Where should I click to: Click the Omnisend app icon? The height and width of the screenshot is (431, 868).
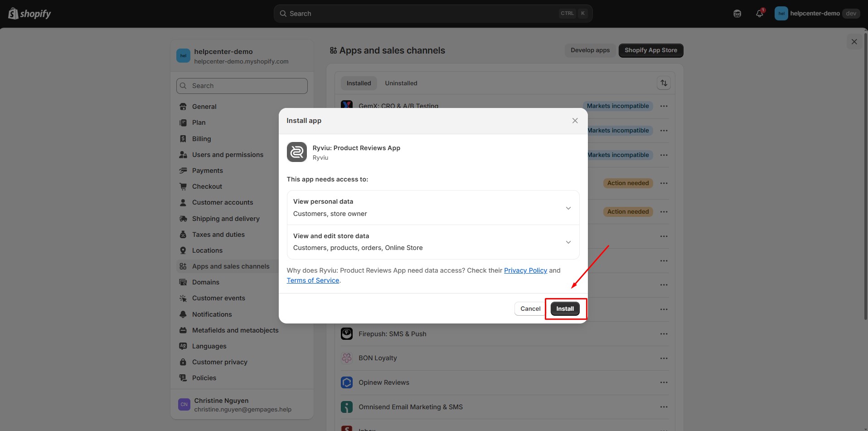point(347,407)
